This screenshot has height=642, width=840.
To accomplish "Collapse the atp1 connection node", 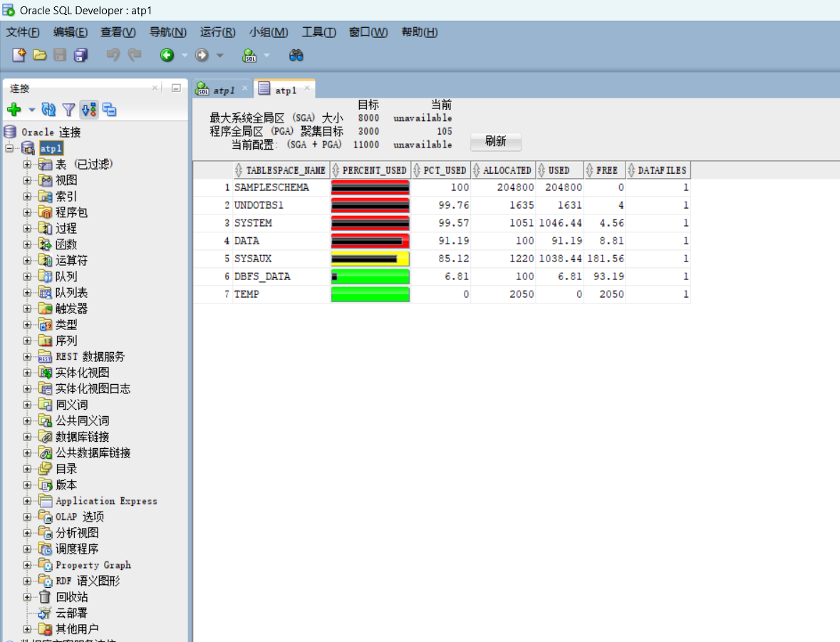I will pos(10,148).
